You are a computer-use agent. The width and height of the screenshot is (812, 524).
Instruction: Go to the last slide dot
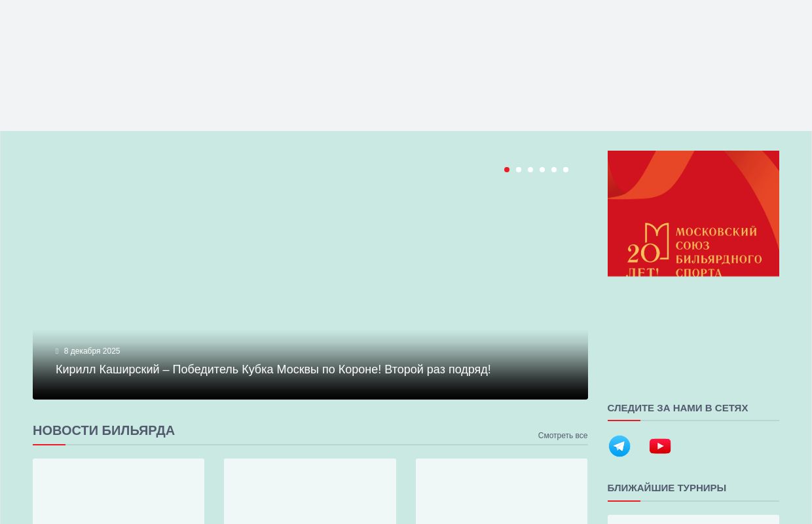(566, 170)
